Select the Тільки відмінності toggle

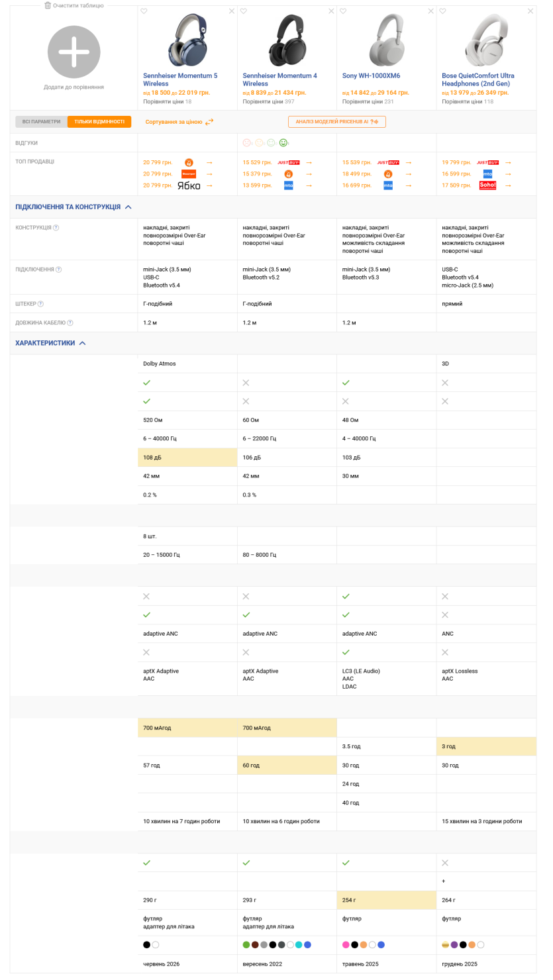click(99, 122)
